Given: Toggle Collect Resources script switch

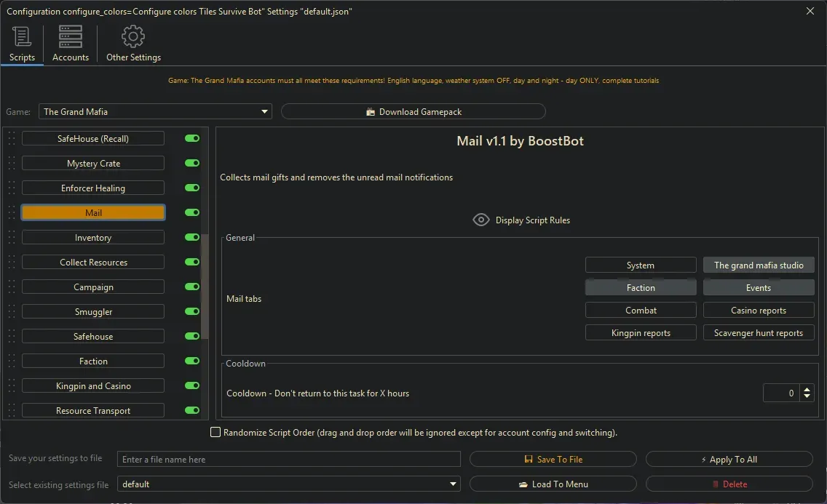Looking at the screenshot, I should 192,263.
